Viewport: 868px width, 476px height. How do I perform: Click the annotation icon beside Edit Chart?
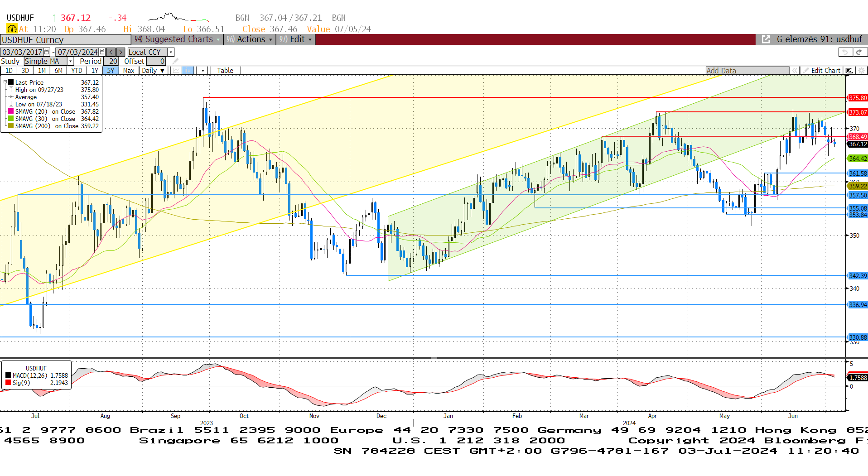pyautogui.click(x=849, y=70)
